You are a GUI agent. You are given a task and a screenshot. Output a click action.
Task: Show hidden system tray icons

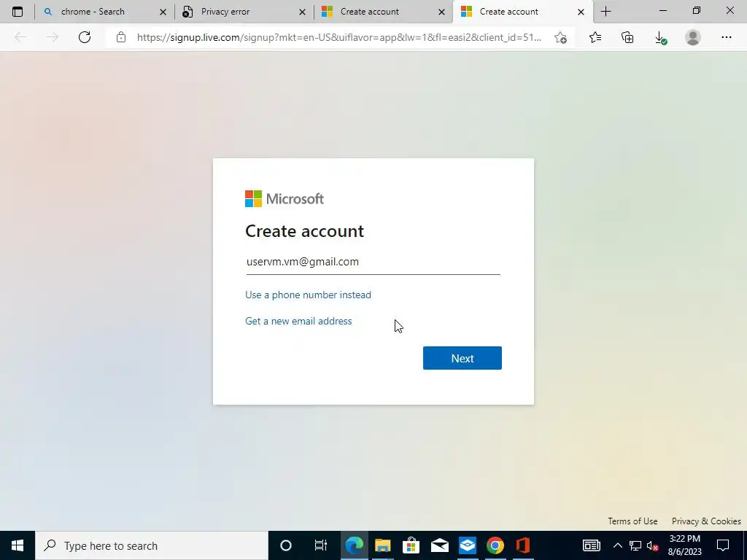[x=617, y=545]
